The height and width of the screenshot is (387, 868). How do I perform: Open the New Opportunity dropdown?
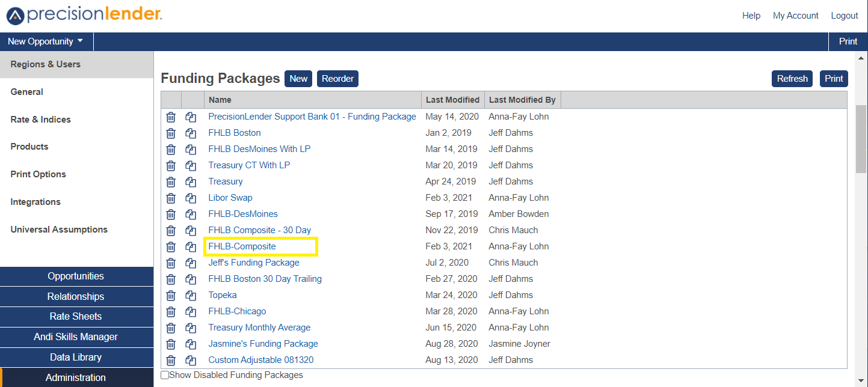(46, 41)
